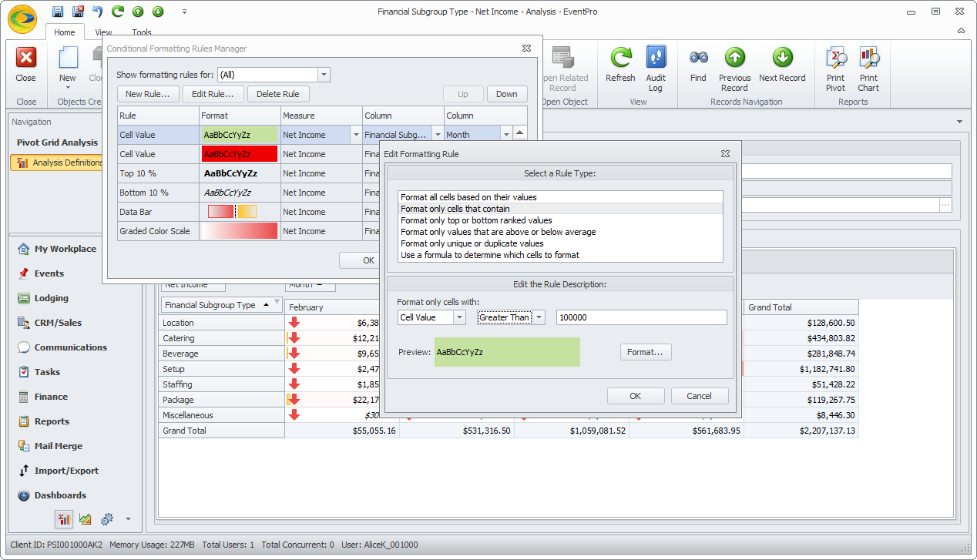Click the Down button in Rules Manager
This screenshot has height=560, width=977.
coord(507,94)
